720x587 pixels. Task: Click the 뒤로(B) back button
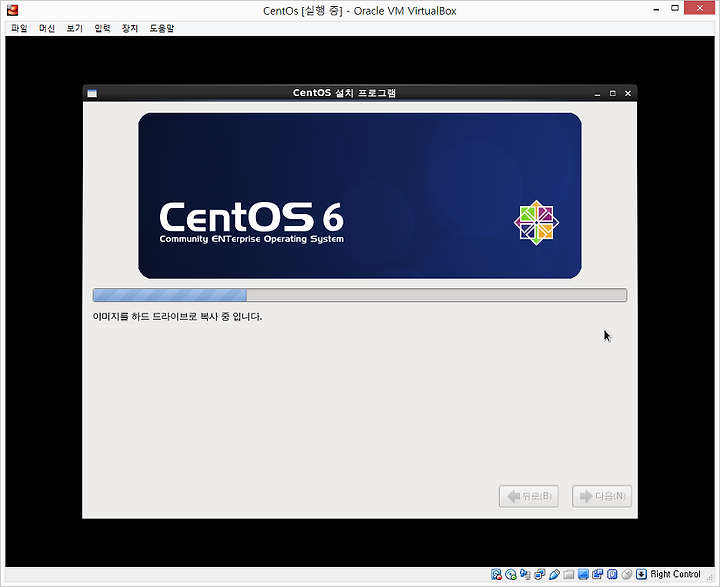(x=529, y=496)
